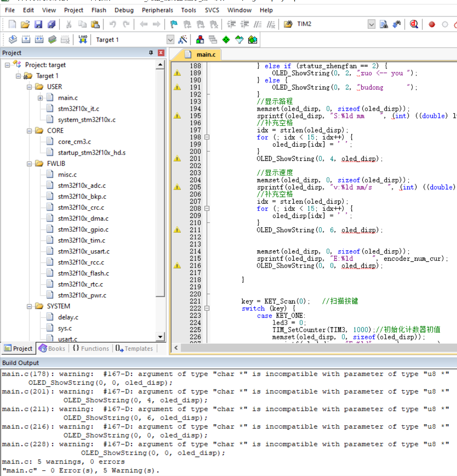Viewport: 457px width, 476px height.
Task: Select stm32f10x_gpio.c in FWLIB
Action: pos(83,230)
